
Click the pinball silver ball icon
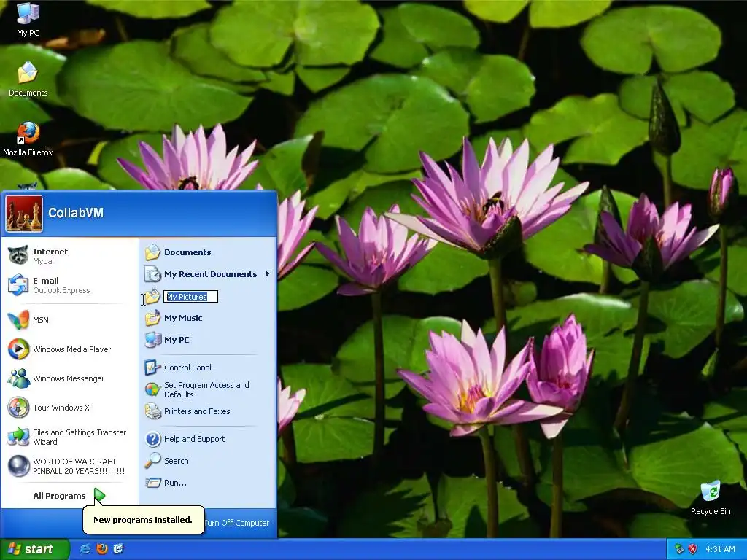click(18, 466)
